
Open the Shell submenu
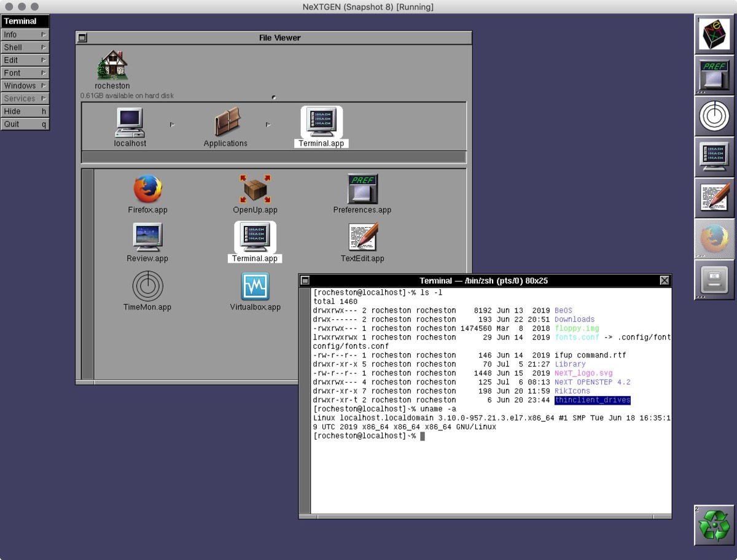[25, 47]
